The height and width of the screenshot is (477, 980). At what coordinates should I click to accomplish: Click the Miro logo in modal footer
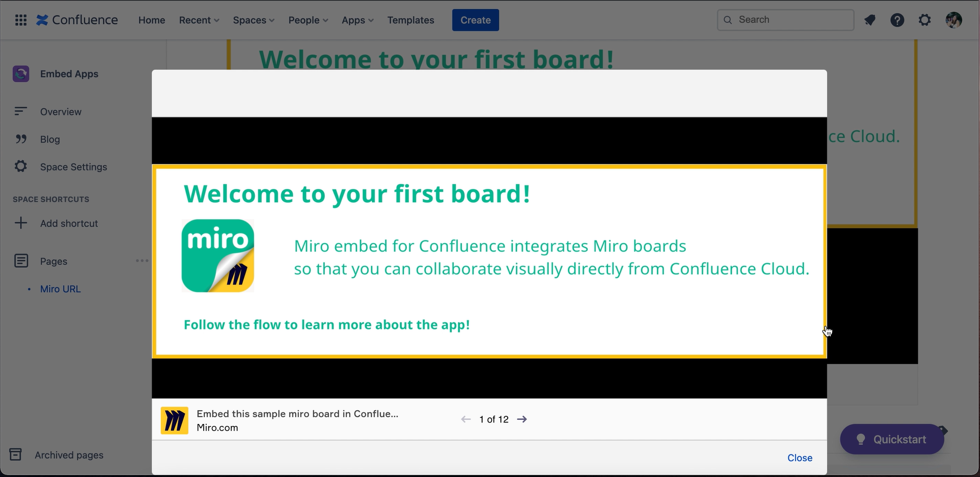175,420
